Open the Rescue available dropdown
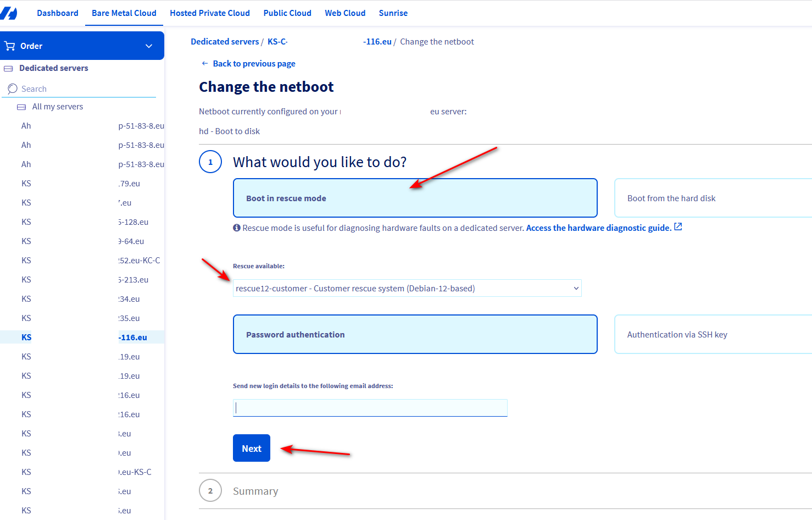Image resolution: width=812 pixels, height=520 pixels. tap(407, 288)
